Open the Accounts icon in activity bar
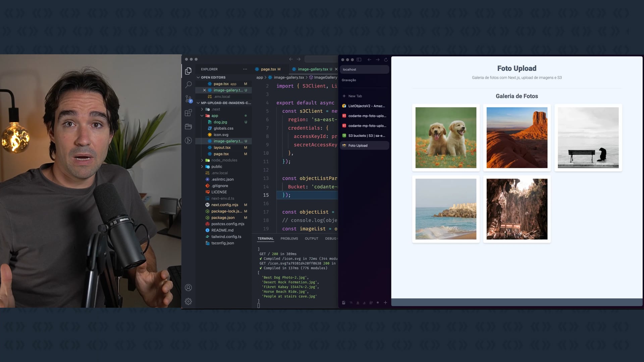Image resolution: width=644 pixels, height=362 pixels. [189, 288]
